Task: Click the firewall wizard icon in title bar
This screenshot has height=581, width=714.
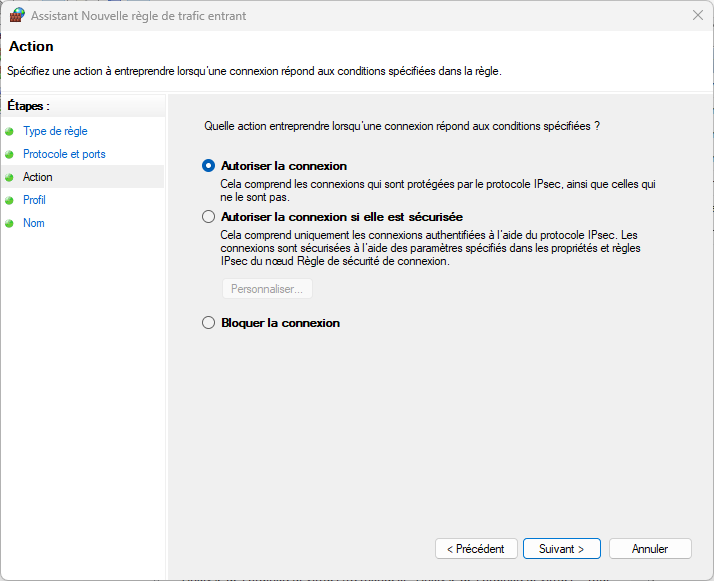Action: 16,16
